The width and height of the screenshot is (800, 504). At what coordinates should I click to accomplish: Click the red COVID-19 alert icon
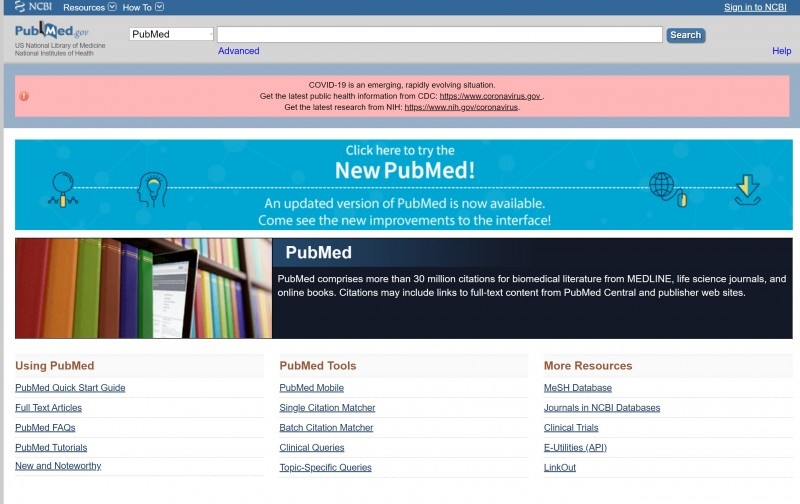point(24,96)
